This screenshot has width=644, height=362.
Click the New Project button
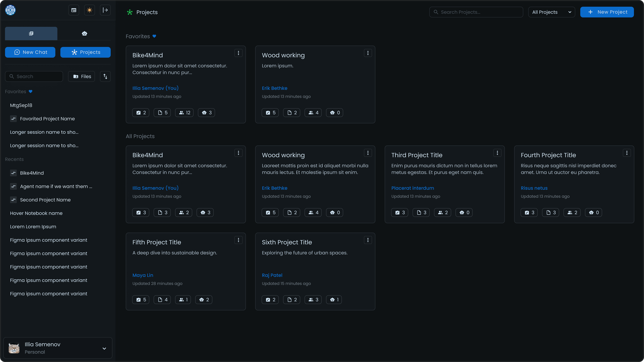pyautogui.click(x=607, y=12)
